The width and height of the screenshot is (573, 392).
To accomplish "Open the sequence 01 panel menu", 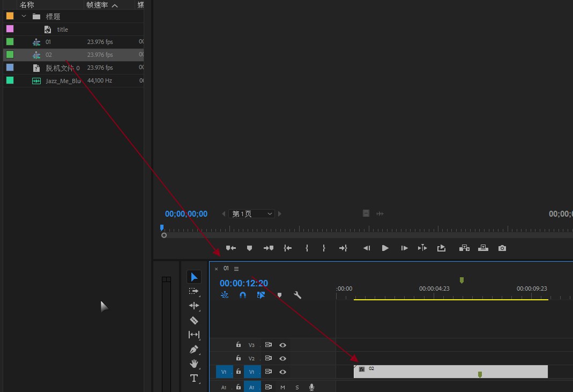I will coord(236,269).
